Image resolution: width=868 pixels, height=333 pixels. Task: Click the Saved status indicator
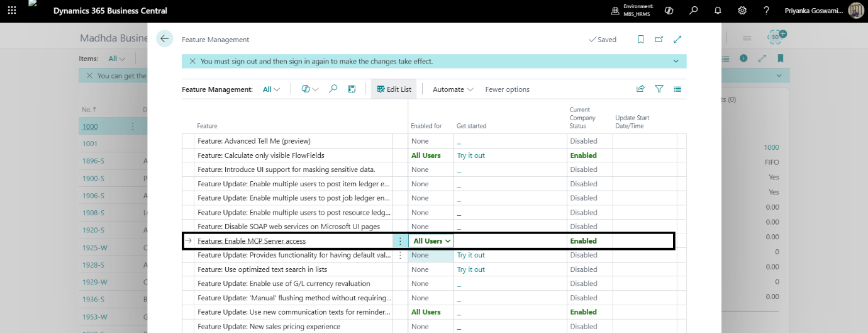click(603, 39)
